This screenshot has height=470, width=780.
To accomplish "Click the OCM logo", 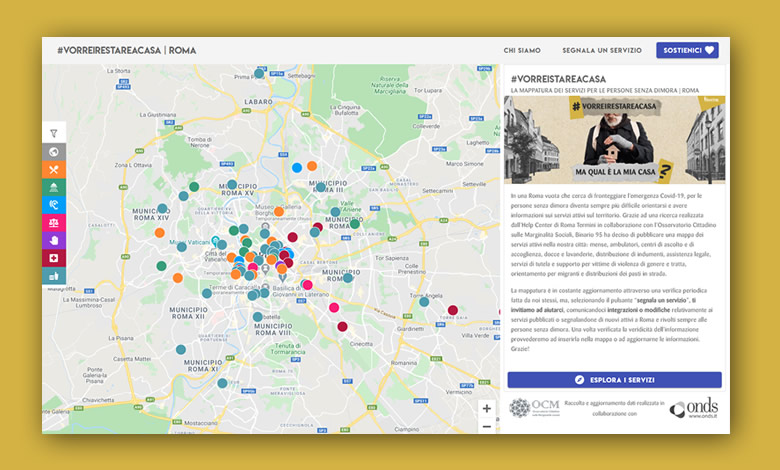I will click(534, 407).
